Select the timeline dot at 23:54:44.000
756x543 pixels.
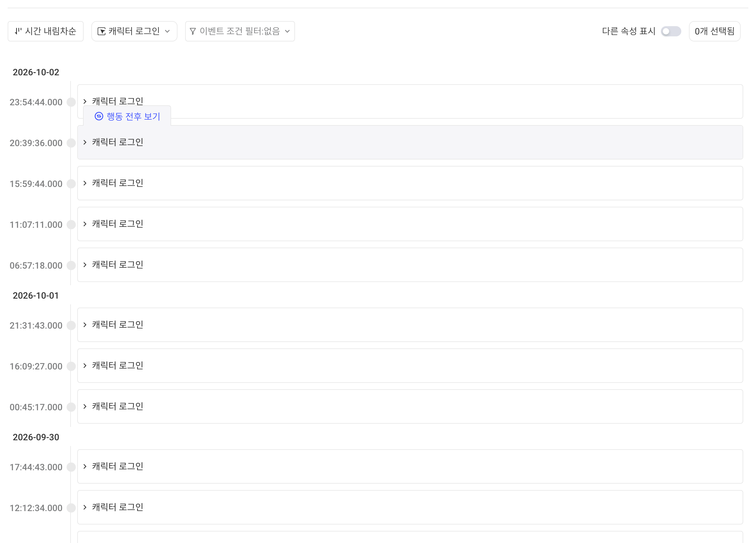[71, 102]
